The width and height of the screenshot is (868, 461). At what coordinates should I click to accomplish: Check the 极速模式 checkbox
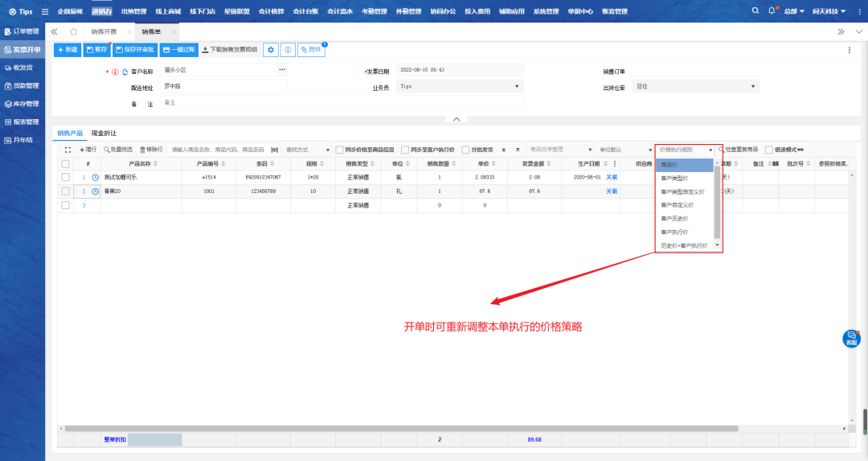click(769, 150)
